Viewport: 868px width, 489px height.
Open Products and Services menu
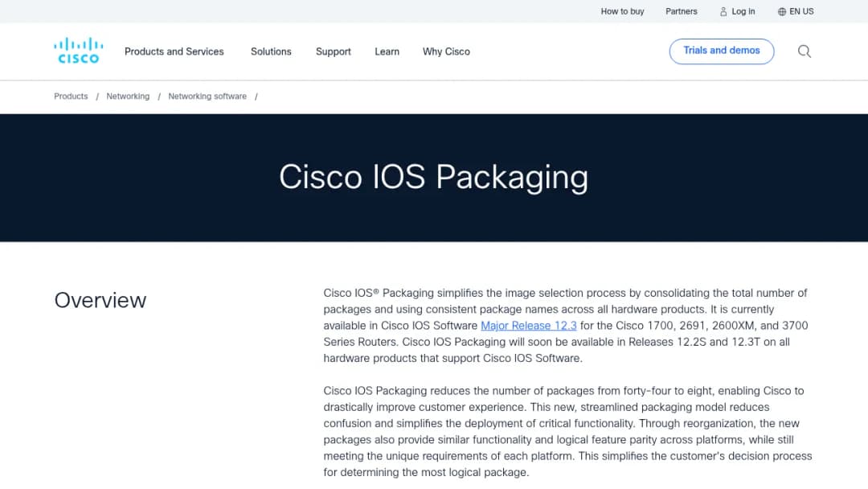coord(174,51)
